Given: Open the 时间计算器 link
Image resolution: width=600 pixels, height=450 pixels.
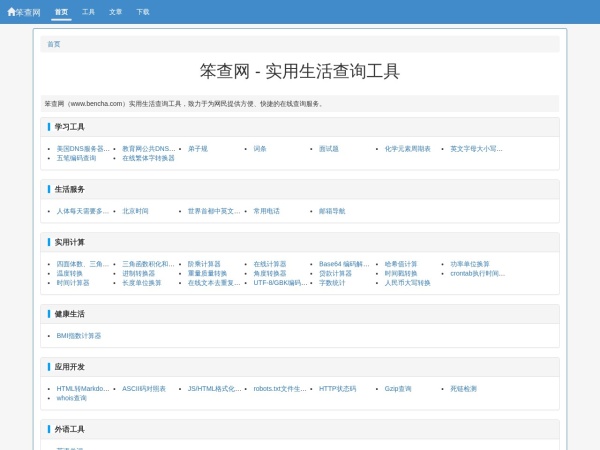Looking at the screenshot, I should [73, 283].
